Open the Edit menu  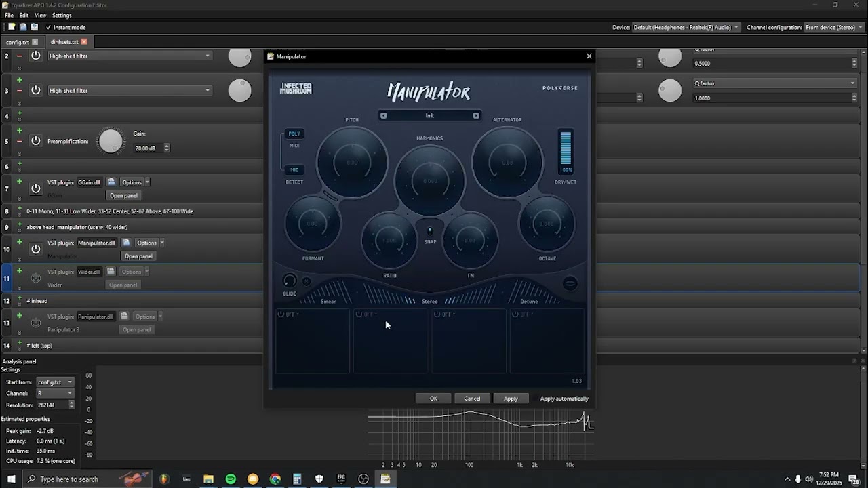(x=24, y=15)
